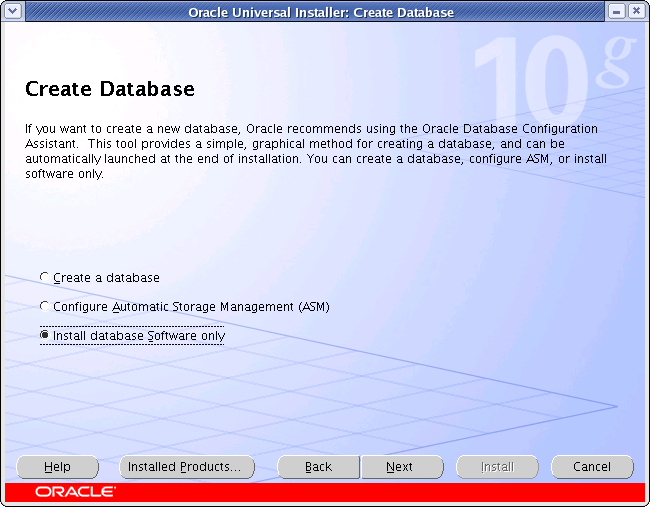Screen dimensions: 650x507
Task: Choose Configure Automatic Storage Management (ASM)
Action: click(x=184, y=307)
